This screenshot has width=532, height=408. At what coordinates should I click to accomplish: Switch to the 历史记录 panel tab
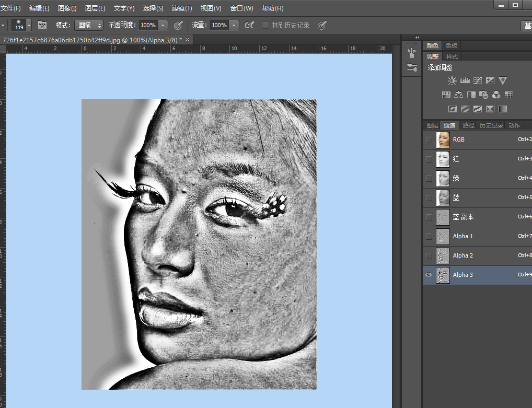pos(491,125)
